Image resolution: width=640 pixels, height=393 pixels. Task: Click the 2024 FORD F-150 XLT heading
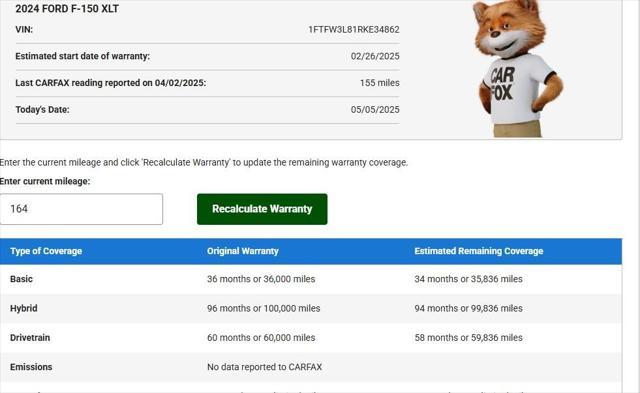point(67,9)
